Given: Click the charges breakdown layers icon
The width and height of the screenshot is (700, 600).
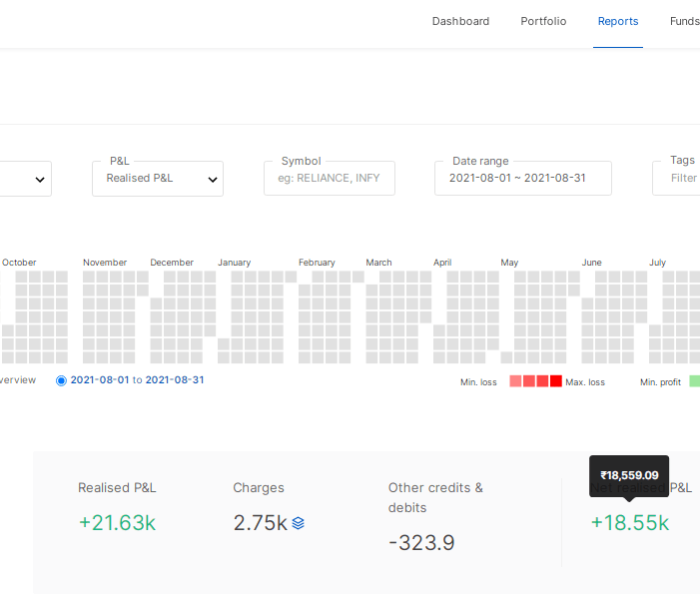Looking at the screenshot, I should tap(298, 523).
